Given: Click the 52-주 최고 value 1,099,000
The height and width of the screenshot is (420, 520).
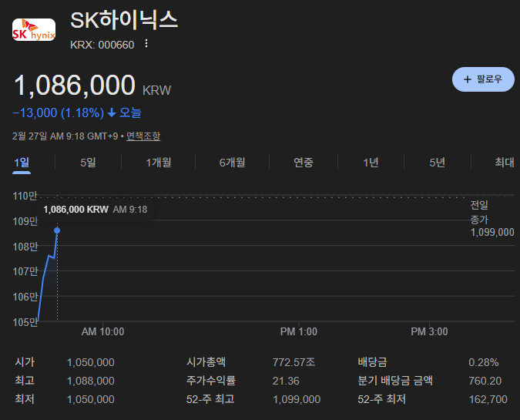Looking at the screenshot, I should click(x=297, y=399).
